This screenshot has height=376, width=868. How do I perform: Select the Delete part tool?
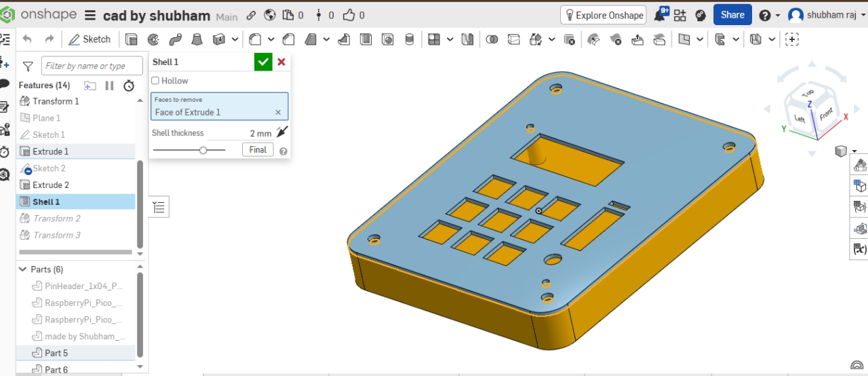point(569,39)
